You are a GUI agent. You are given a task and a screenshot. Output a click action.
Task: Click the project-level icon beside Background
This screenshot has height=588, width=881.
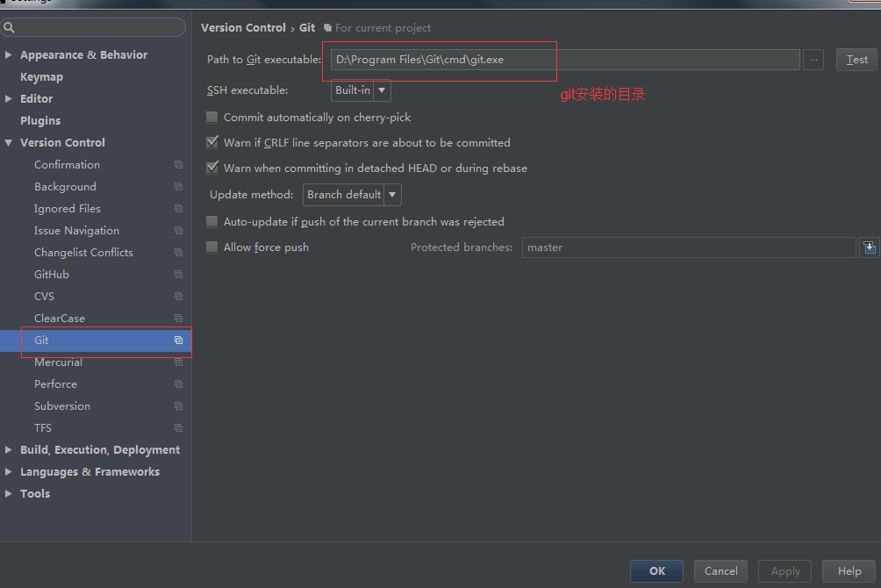point(178,187)
